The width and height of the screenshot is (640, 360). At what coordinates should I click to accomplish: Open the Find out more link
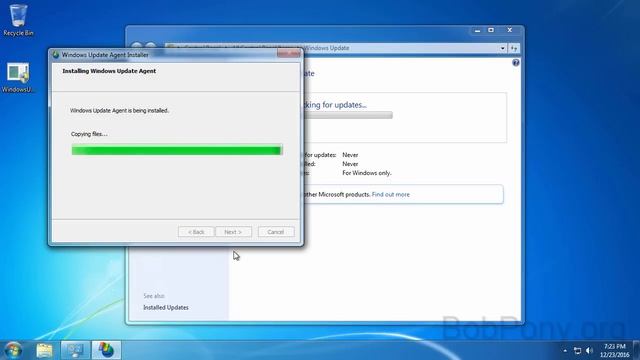point(391,195)
